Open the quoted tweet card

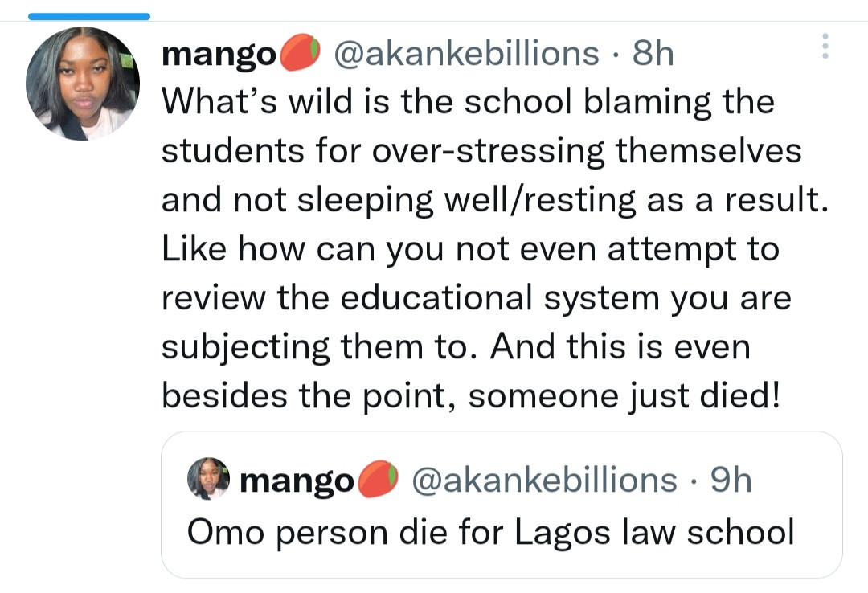502,505
